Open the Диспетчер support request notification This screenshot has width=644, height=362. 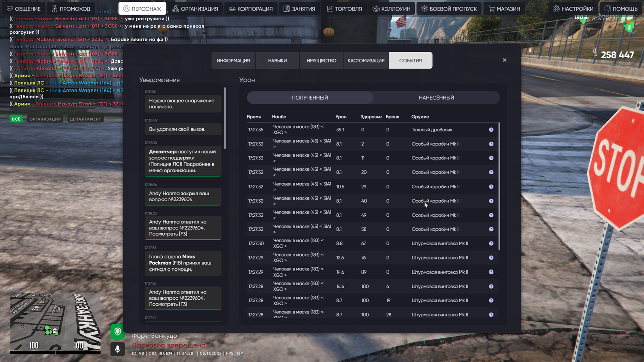pos(183,161)
